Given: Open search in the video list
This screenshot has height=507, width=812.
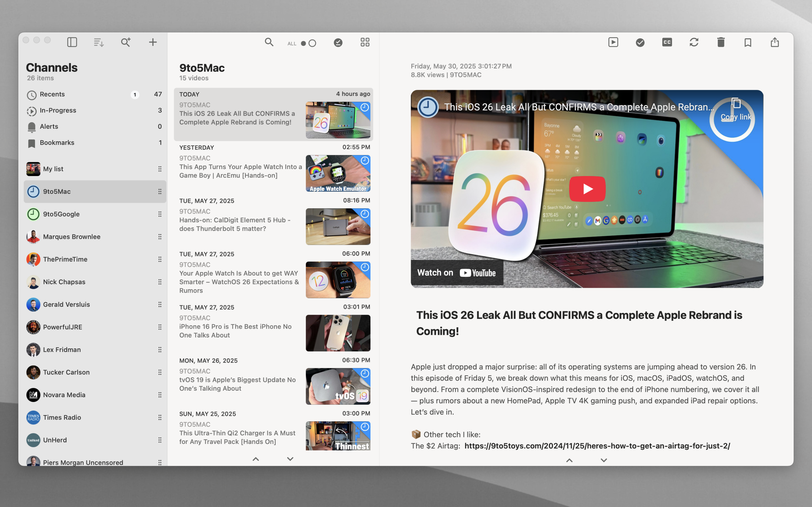Looking at the screenshot, I should tap(269, 42).
